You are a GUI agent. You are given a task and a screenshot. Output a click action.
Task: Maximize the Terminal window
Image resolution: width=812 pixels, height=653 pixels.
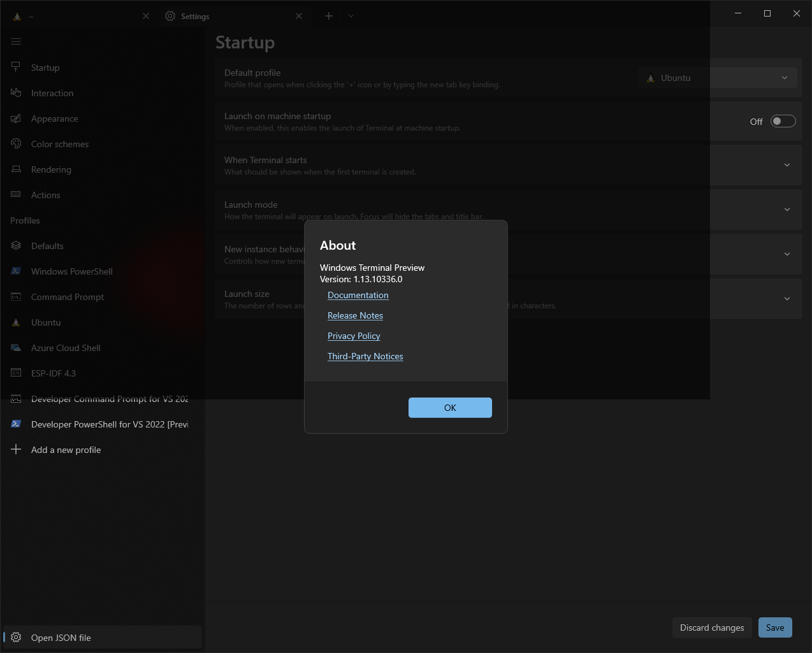click(767, 13)
